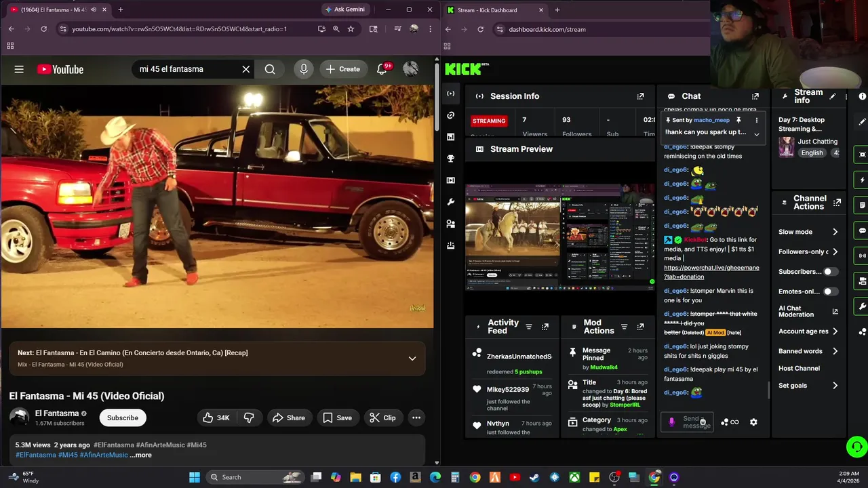The height and width of the screenshot is (488, 868).
Task: Open File Explorer from the taskbar
Action: coord(355,477)
